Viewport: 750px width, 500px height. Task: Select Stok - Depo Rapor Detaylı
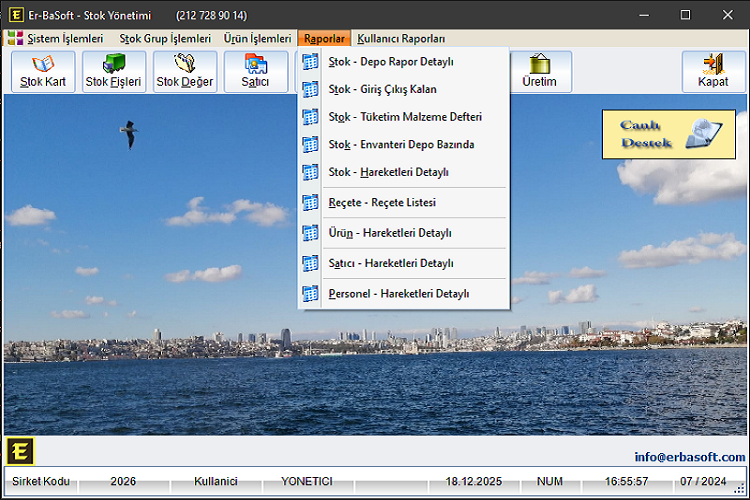coord(391,62)
